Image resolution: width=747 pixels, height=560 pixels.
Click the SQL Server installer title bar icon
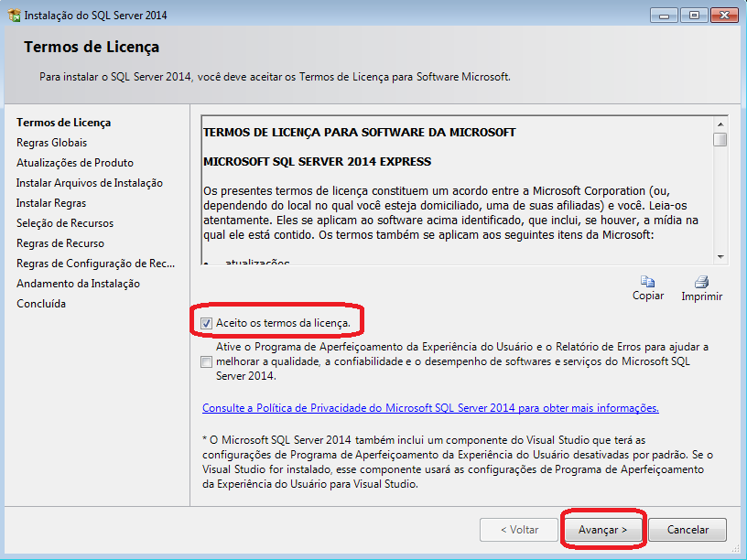[x=15, y=16]
